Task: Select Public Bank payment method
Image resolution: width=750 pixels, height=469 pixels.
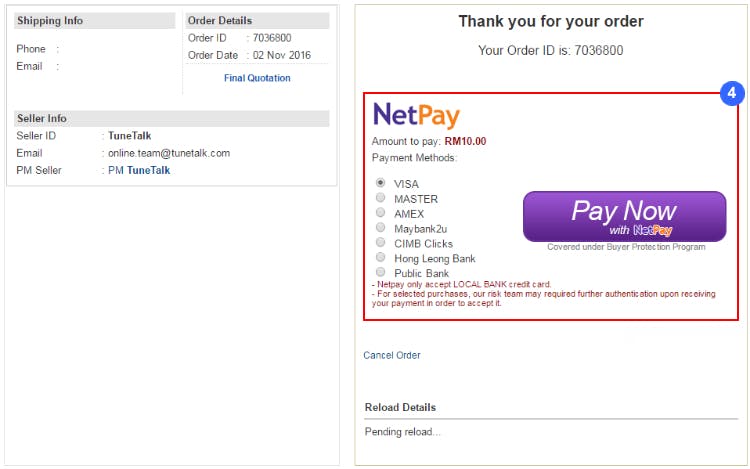Action: point(381,272)
